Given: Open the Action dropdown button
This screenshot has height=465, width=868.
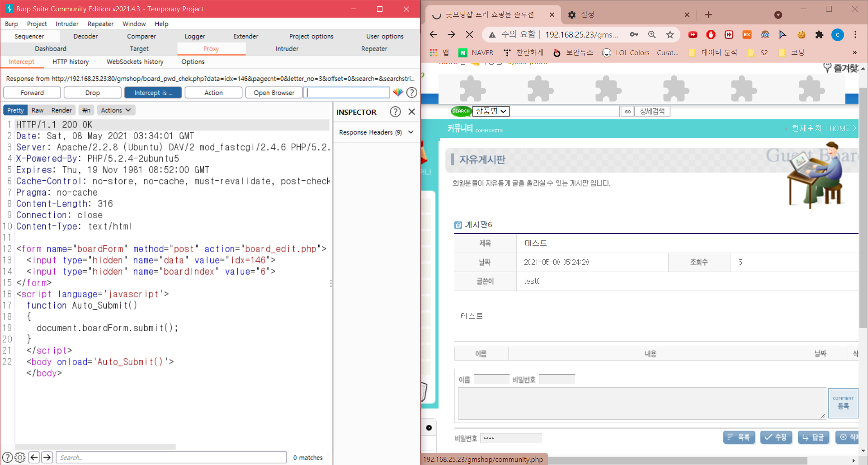Looking at the screenshot, I should tap(213, 93).
